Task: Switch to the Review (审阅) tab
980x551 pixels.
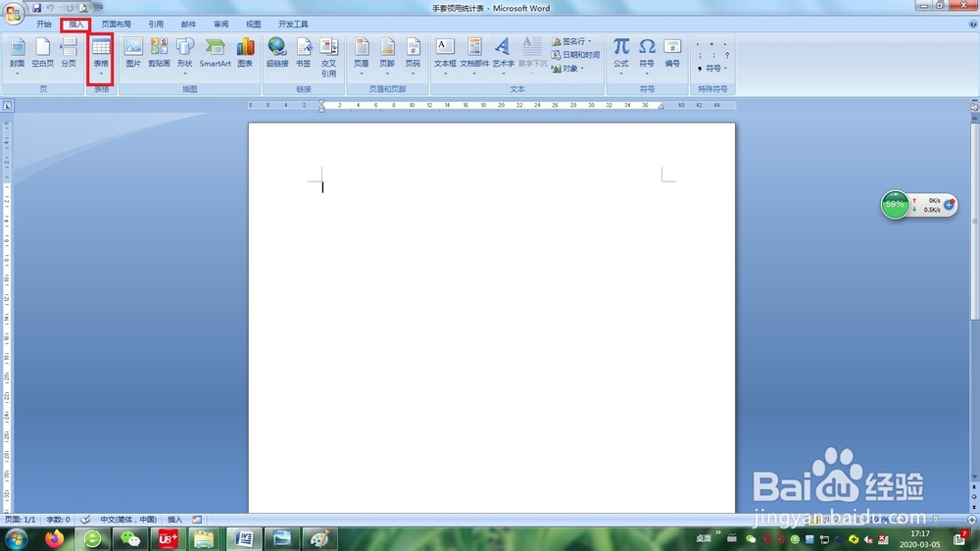Action: click(x=220, y=25)
